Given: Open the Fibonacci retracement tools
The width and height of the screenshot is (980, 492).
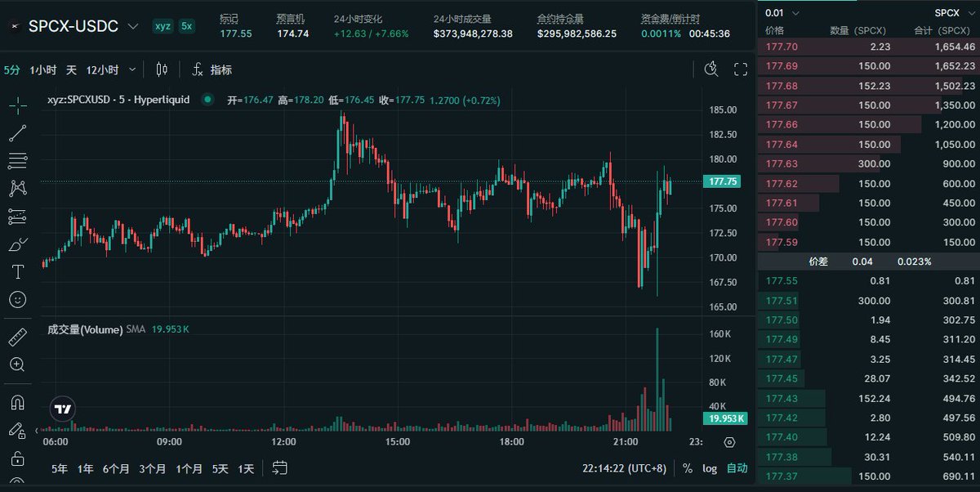Looking at the screenshot, I should (18, 161).
